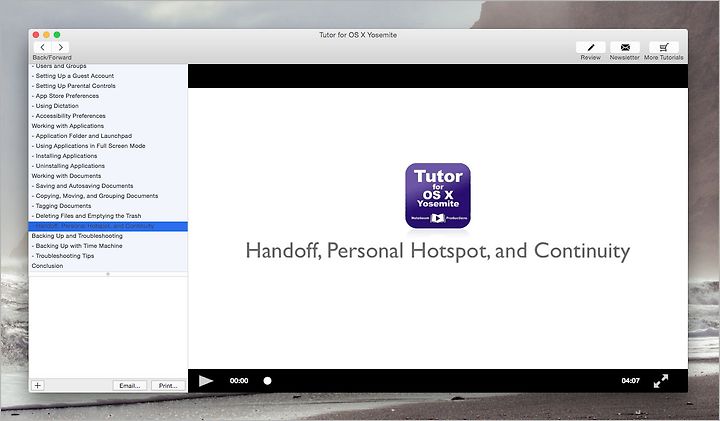
Task: Go back with the left arrow button
Action: click(42, 47)
